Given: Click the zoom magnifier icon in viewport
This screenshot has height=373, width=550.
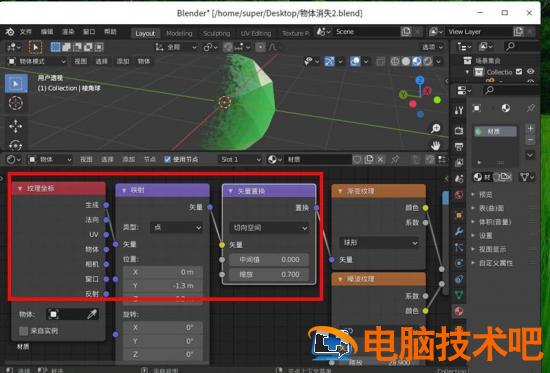Looking at the screenshot, I should [436, 128].
